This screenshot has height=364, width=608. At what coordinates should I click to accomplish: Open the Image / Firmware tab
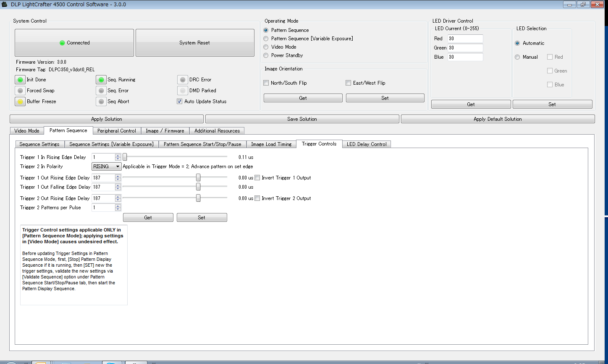click(165, 131)
